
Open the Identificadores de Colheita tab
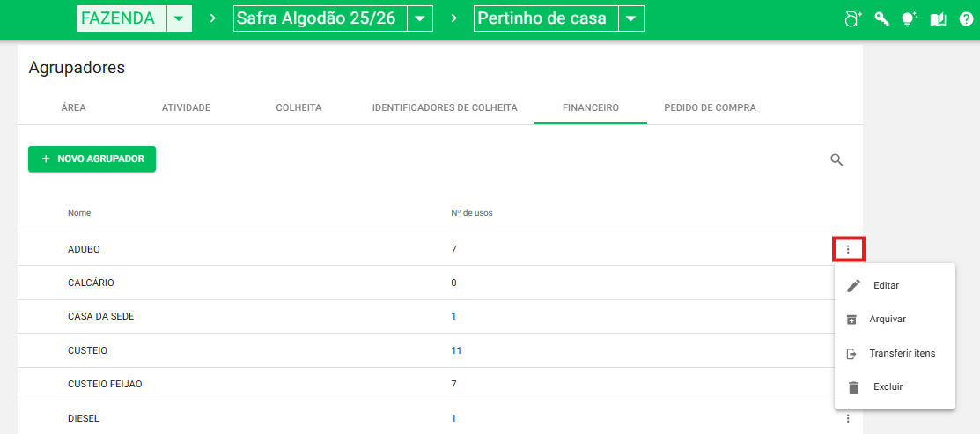pyautogui.click(x=445, y=107)
